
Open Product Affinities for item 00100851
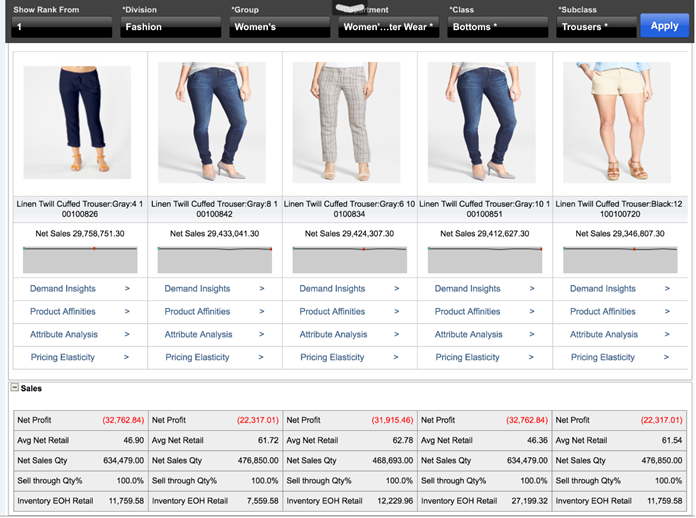pyautogui.click(x=467, y=312)
